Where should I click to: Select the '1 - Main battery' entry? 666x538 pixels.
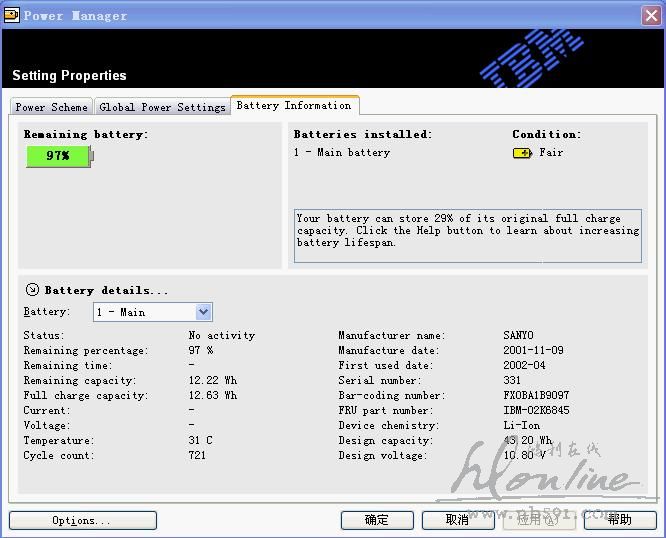point(342,153)
